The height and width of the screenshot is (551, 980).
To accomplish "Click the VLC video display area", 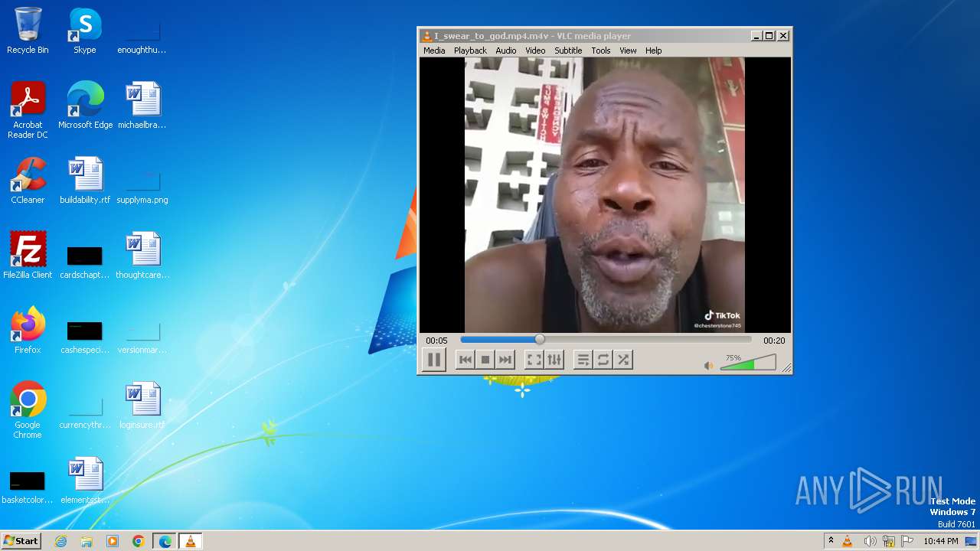I will coord(605,195).
